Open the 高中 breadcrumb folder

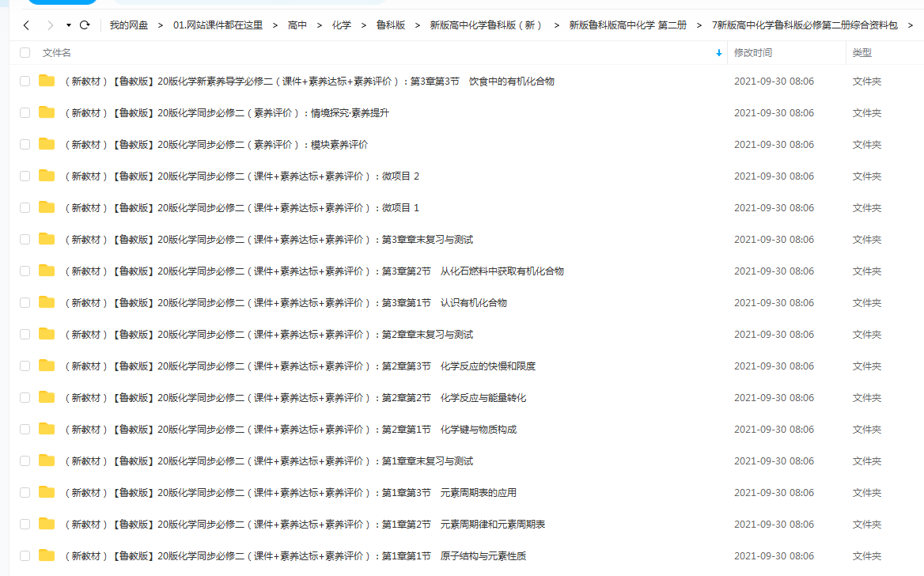297,25
